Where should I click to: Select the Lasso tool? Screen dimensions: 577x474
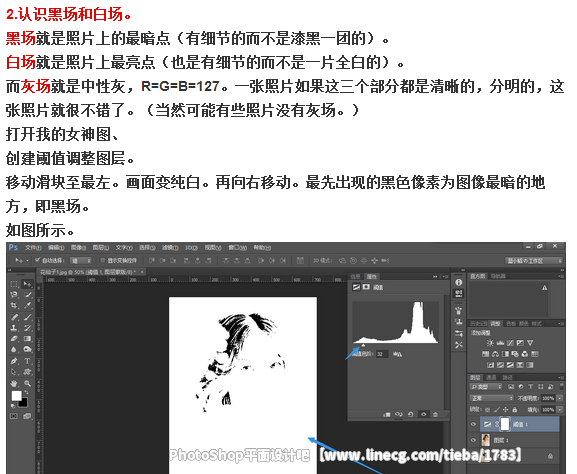[x=14, y=295]
